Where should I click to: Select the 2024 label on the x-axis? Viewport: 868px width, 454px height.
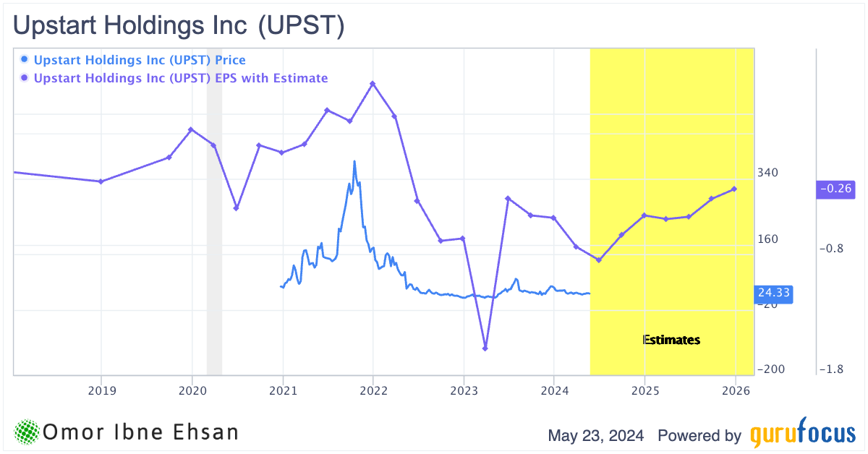553,390
